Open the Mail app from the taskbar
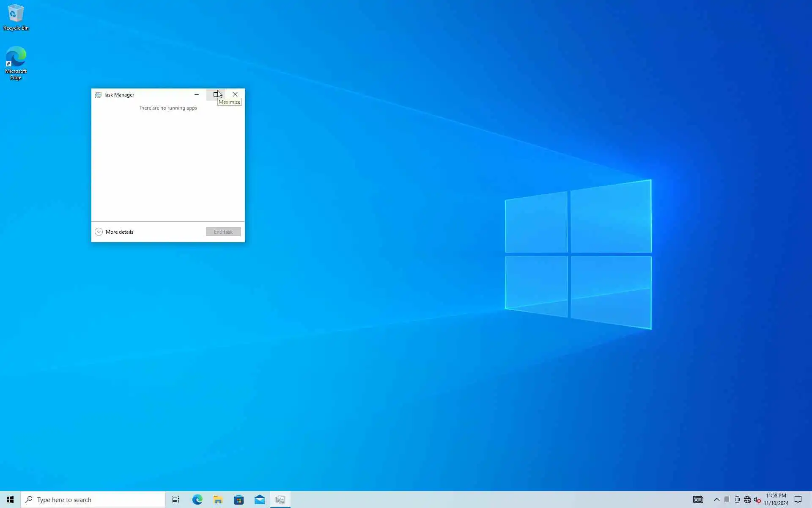 click(259, 500)
